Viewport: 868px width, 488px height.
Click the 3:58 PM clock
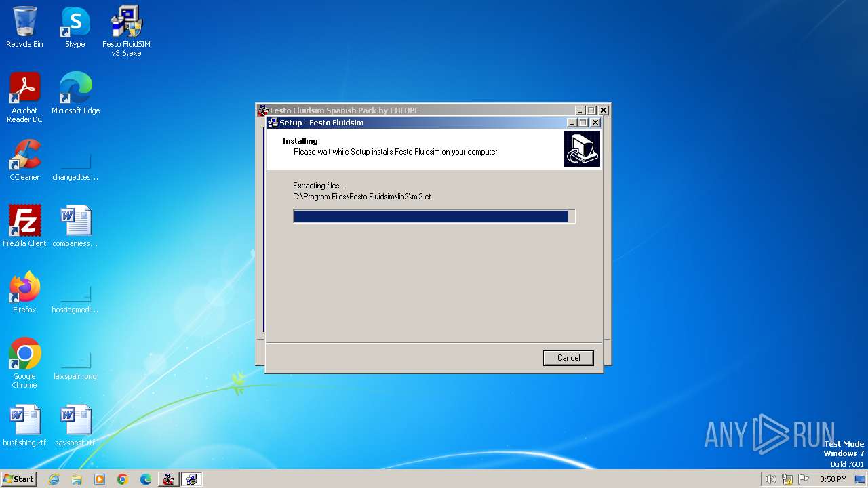point(833,479)
